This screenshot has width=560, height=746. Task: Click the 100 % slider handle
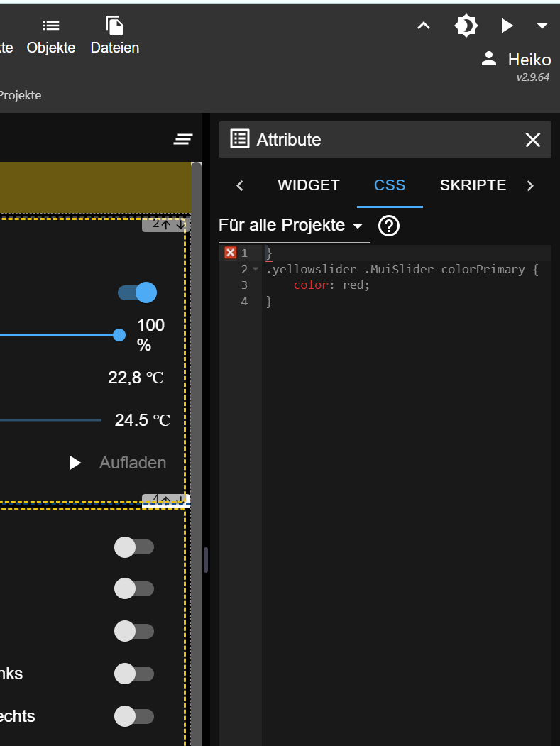tap(119, 335)
